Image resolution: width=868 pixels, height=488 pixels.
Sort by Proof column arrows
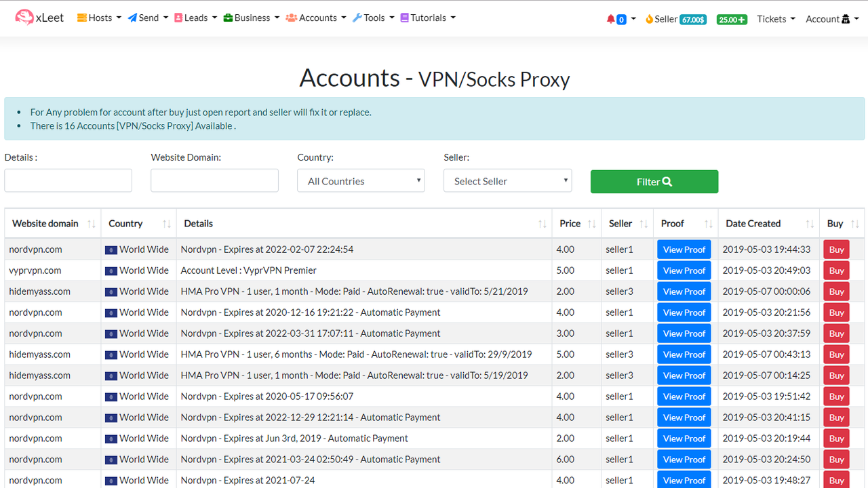pos(708,224)
